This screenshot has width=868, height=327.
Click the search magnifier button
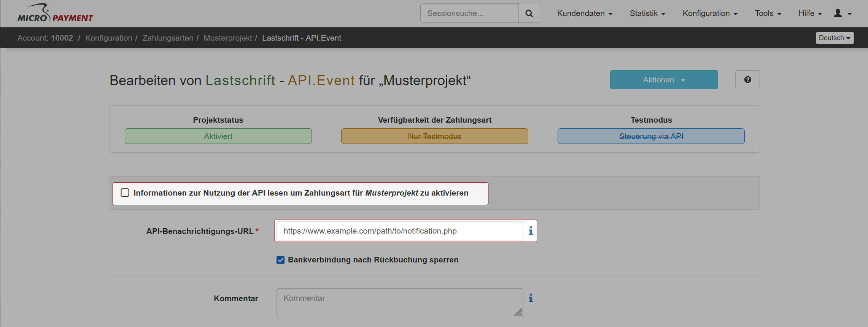point(529,13)
